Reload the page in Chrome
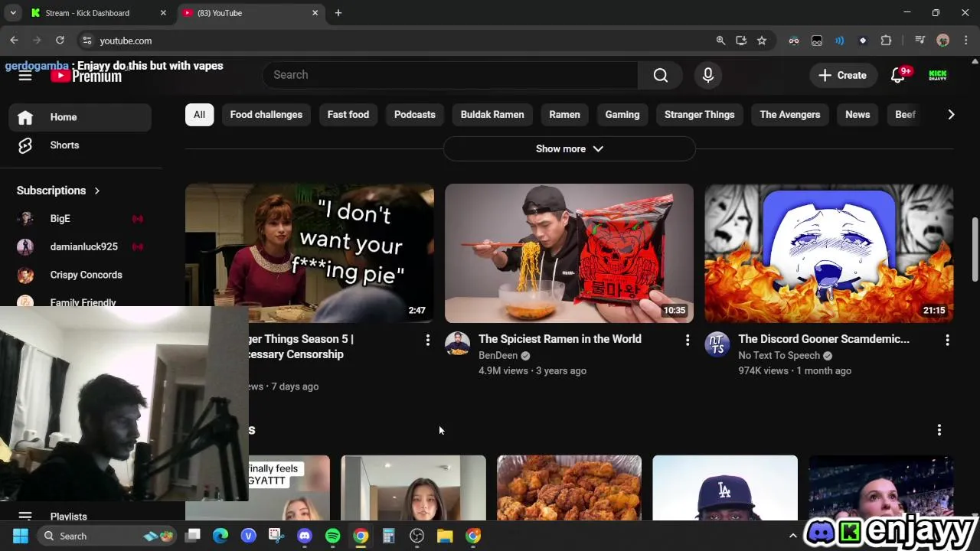This screenshot has height=551, width=980. pyautogui.click(x=60, y=41)
